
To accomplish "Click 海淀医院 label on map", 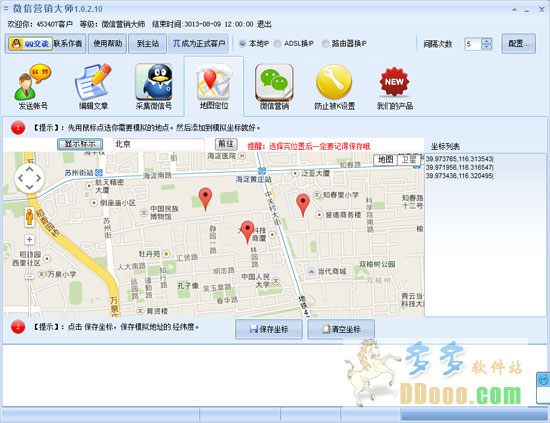I will pos(222,156).
